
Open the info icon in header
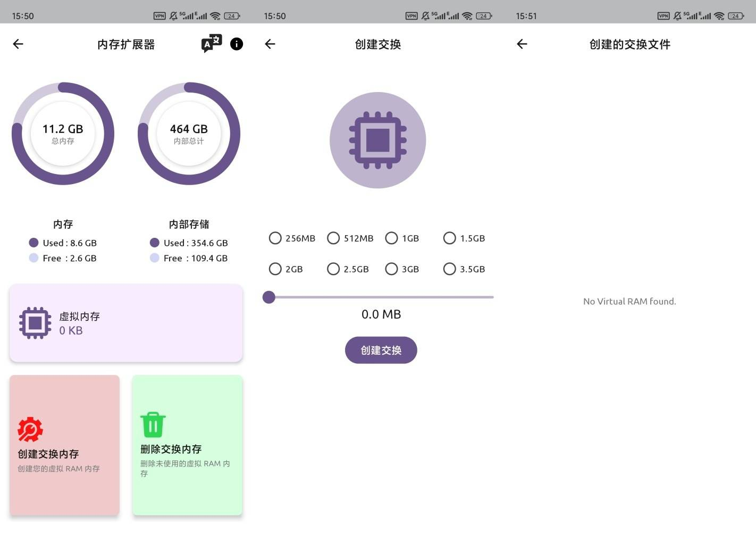(x=237, y=44)
